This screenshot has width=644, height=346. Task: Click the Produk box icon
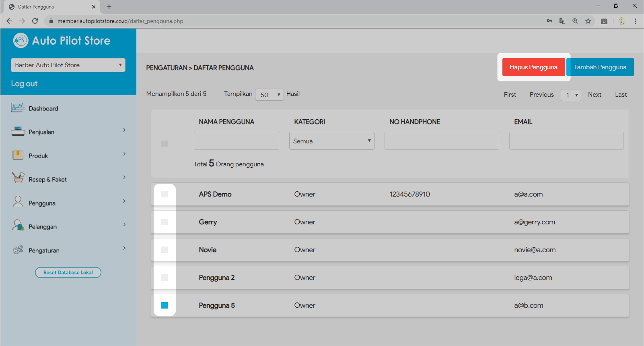tap(18, 155)
